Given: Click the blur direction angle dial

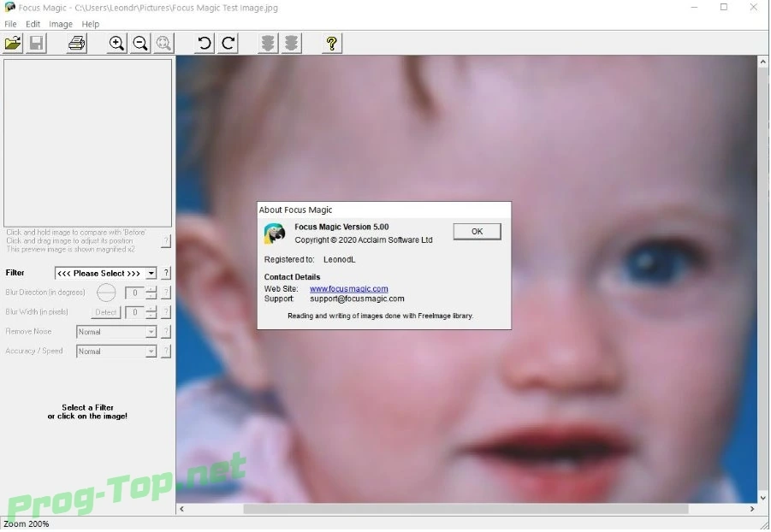Looking at the screenshot, I should click(106, 293).
